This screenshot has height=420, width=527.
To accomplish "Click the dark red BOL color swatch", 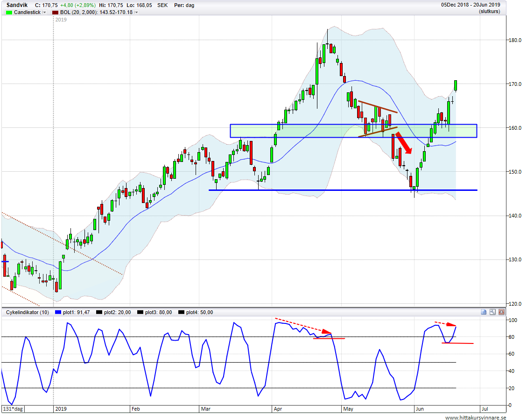I will (55, 13).
